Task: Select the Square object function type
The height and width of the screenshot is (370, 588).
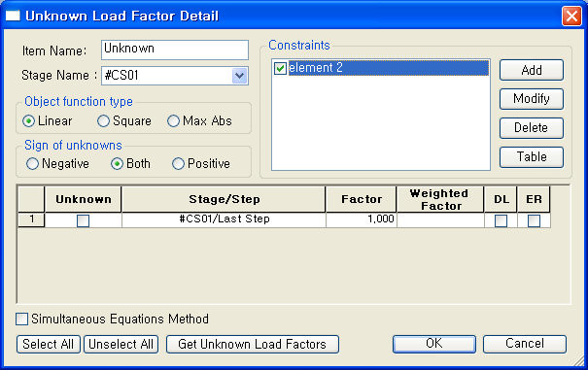Action: click(103, 121)
